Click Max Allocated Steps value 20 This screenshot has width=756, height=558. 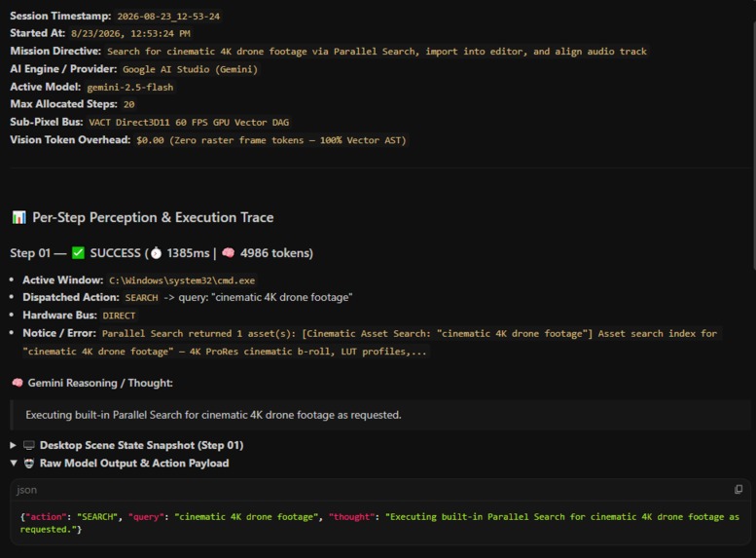pyautogui.click(x=128, y=104)
